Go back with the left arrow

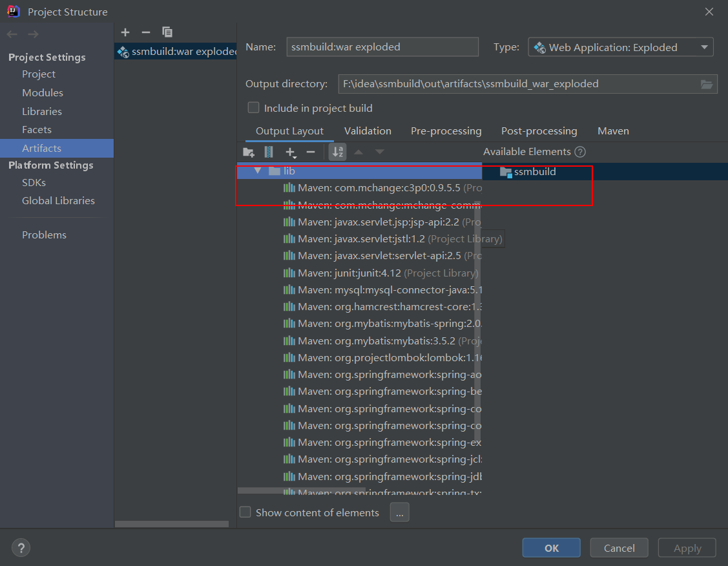pos(12,34)
